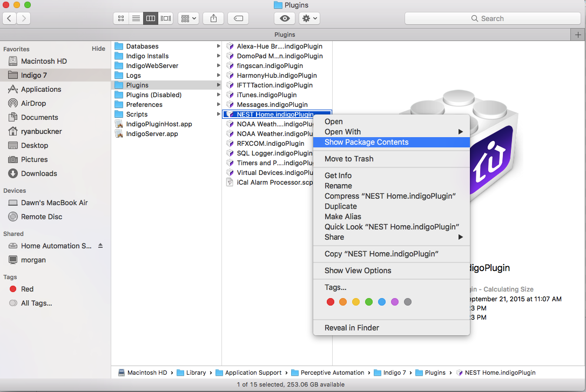Open Pictures from sidebar

55,160
